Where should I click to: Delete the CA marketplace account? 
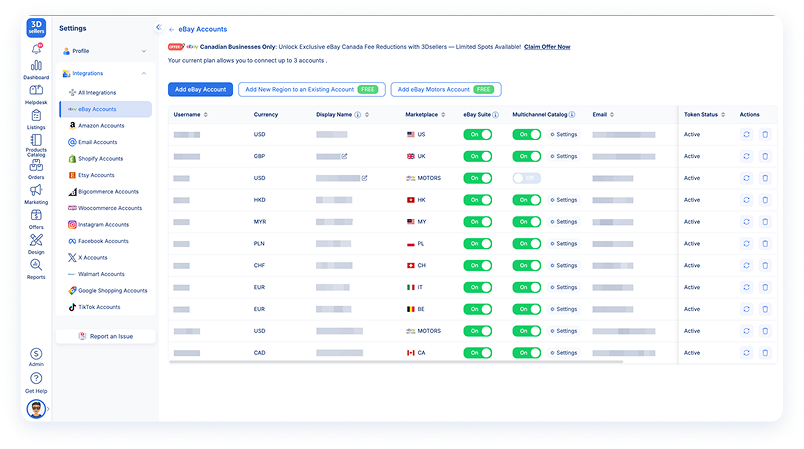tap(765, 353)
